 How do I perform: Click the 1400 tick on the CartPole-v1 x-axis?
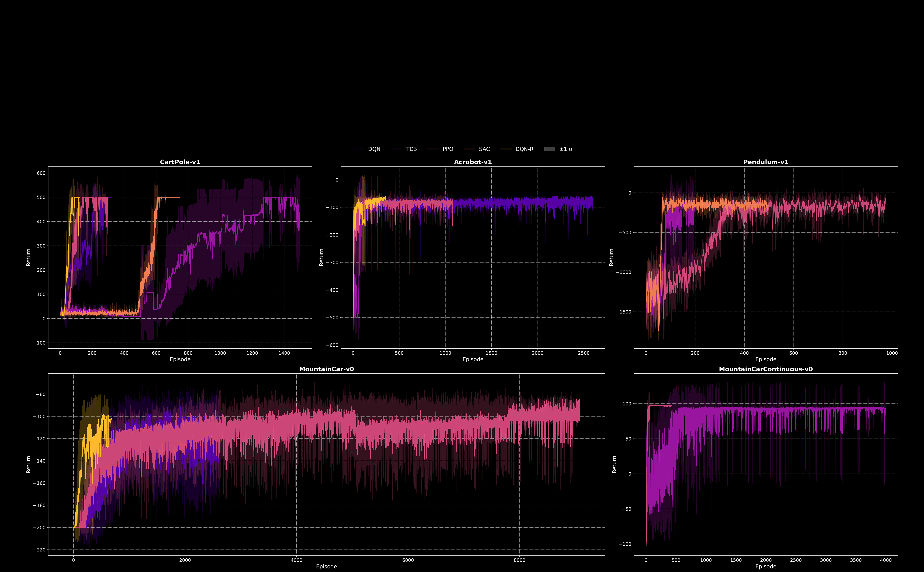284,353
